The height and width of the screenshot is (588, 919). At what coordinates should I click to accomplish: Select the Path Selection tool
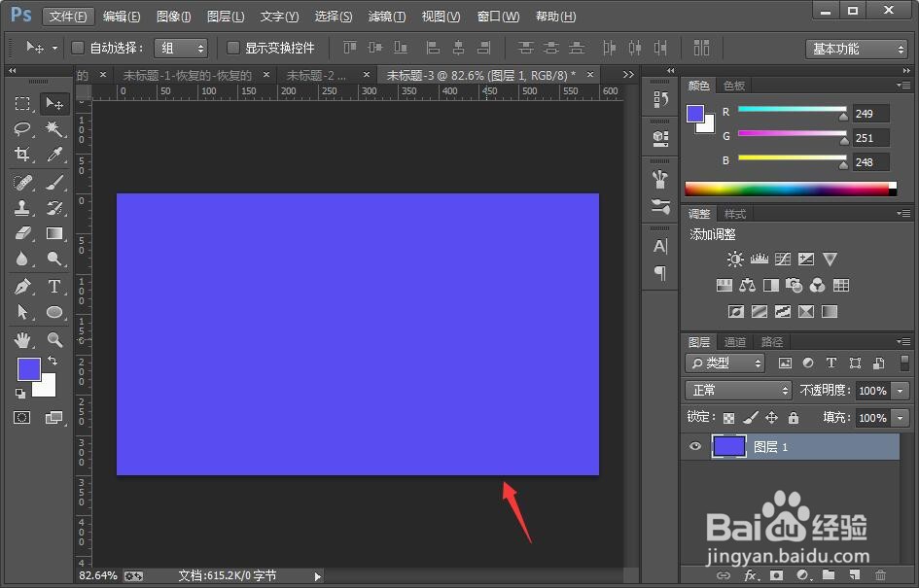pos(22,312)
